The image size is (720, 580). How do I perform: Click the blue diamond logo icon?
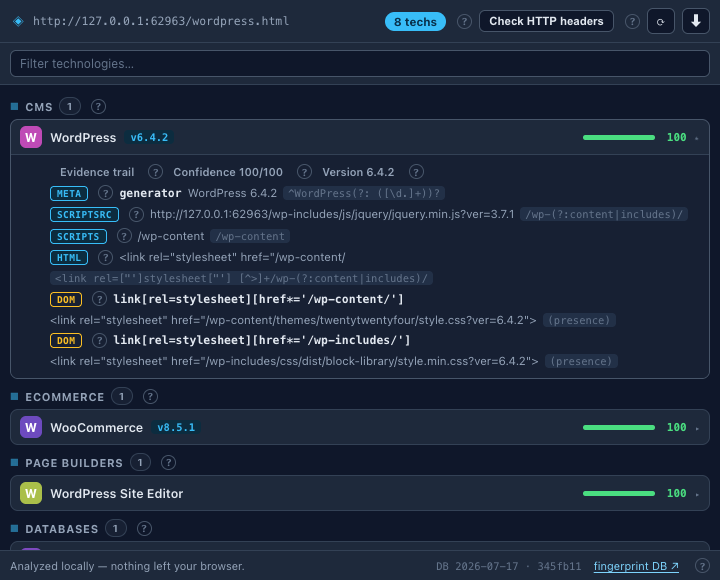[x=18, y=21]
